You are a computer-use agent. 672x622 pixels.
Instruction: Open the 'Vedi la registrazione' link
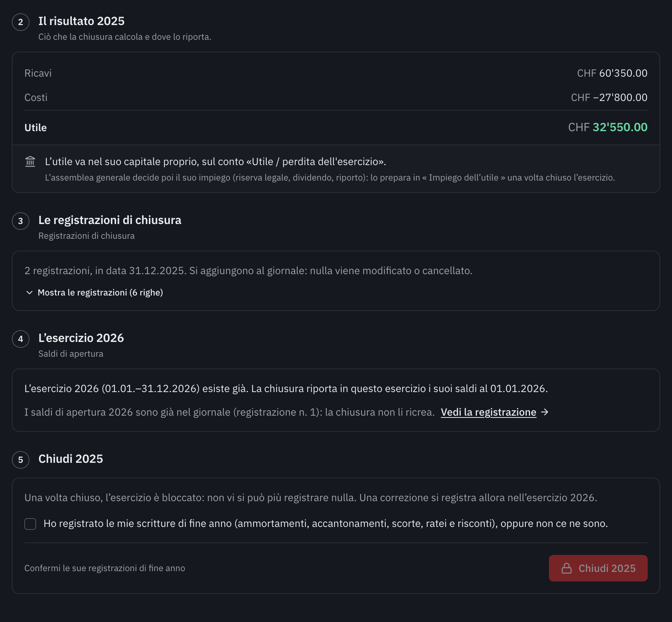489,412
